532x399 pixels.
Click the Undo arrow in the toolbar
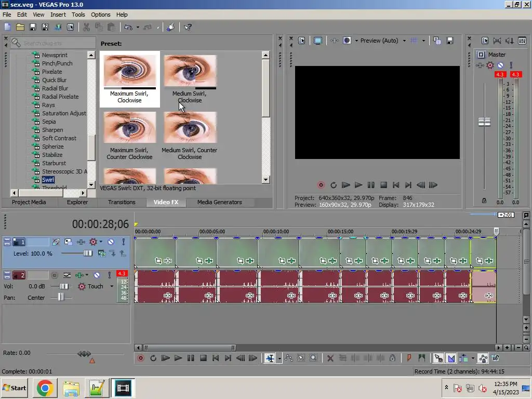(x=128, y=27)
